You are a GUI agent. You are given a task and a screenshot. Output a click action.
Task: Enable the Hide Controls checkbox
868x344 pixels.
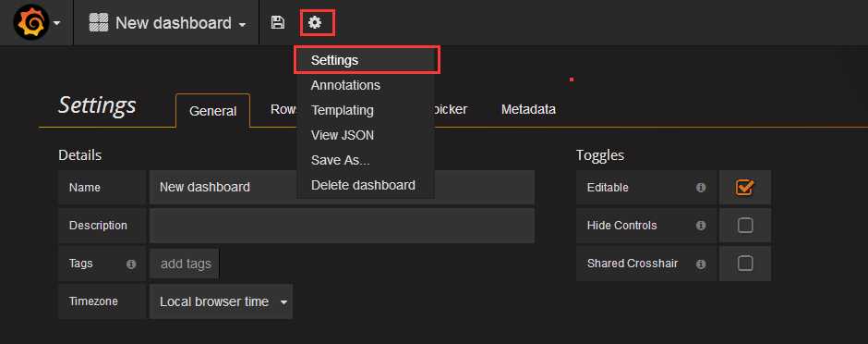click(x=745, y=226)
